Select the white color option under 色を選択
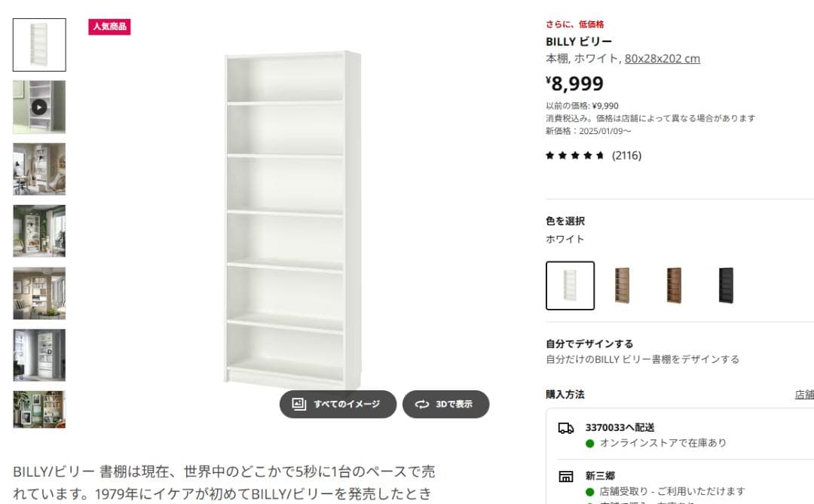 570,286
